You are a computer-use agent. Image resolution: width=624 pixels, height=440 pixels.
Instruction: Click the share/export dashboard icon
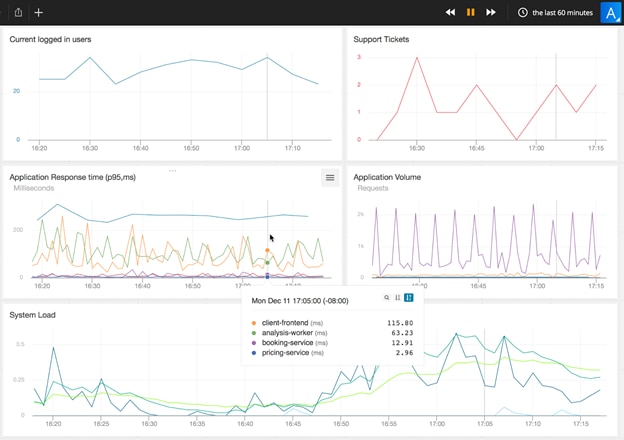(18, 12)
